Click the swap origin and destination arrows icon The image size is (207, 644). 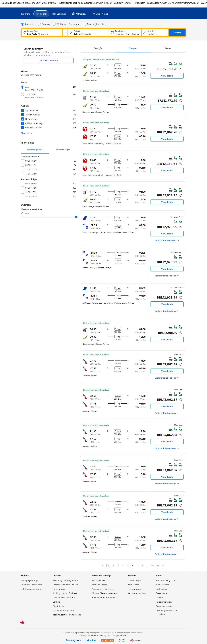click(65, 33)
